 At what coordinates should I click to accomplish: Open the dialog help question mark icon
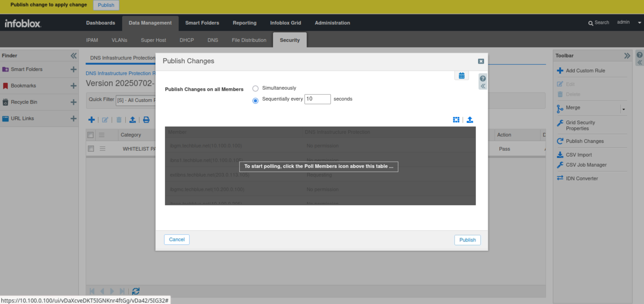click(483, 78)
